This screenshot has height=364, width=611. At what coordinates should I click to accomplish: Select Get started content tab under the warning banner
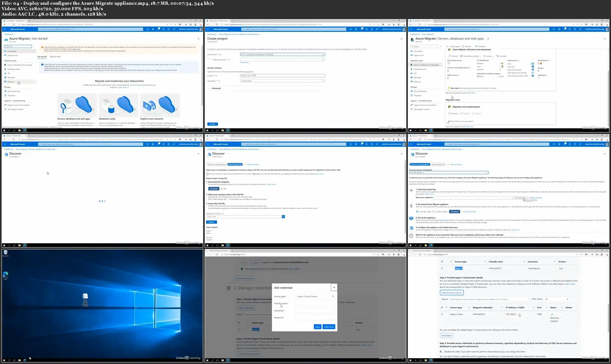click(x=42, y=57)
